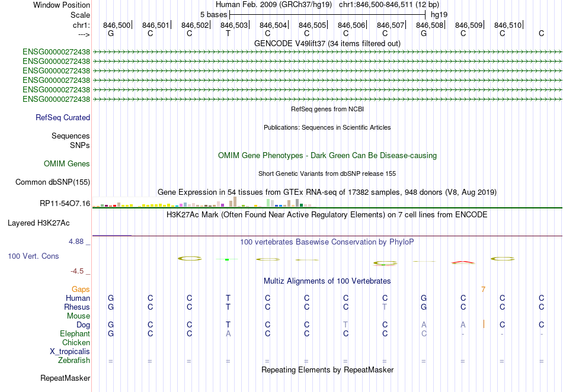Click the hg19 label beside scale bar

coord(439,15)
